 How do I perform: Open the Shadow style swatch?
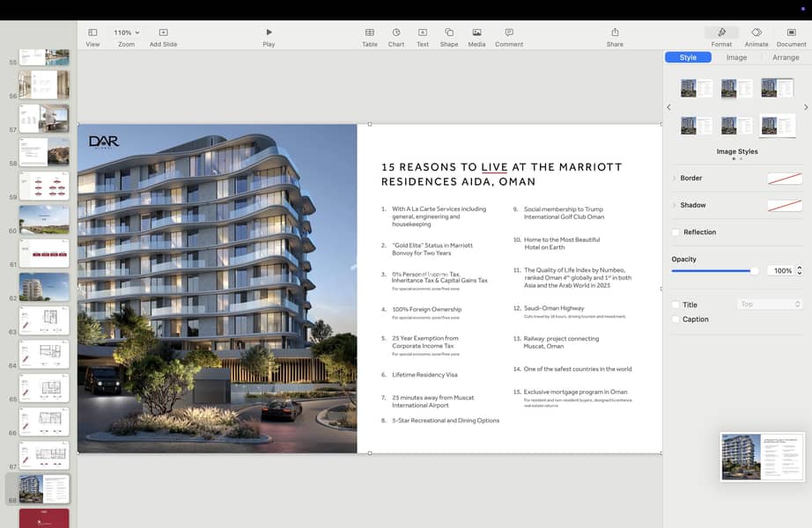tap(785, 206)
